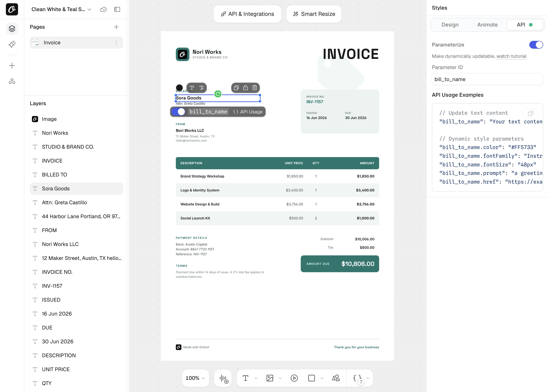Open API & Integrations
The image size is (548, 392).
click(x=247, y=14)
